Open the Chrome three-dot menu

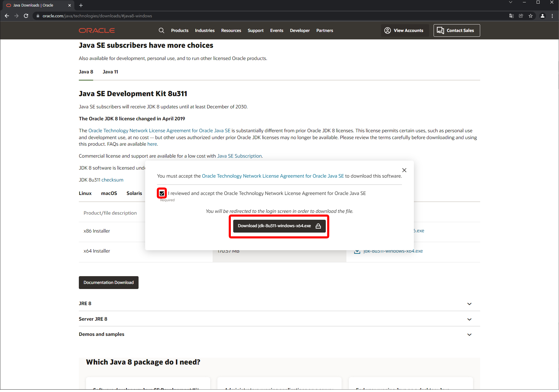coord(552,16)
